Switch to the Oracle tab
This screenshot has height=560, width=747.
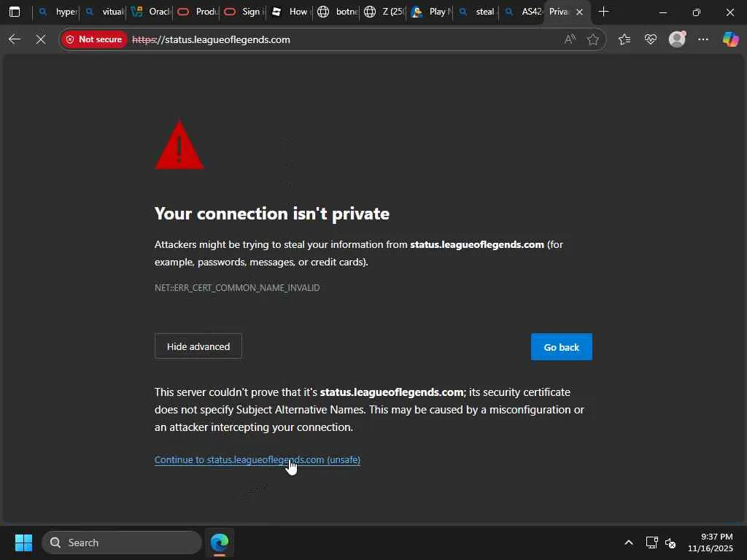coord(150,12)
